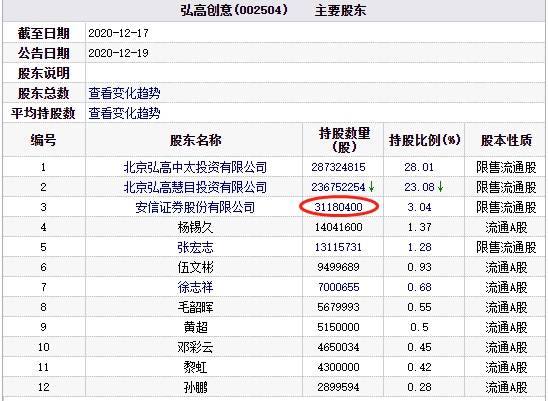This screenshot has height=401, width=549.
Task: Click 流通A股 in the 杨锡久 row
Action: coord(506,227)
